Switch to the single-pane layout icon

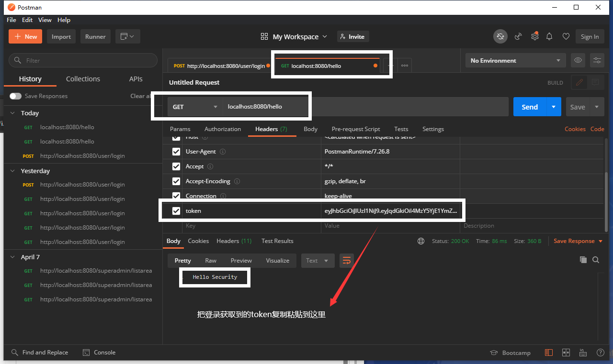pos(549,353)
